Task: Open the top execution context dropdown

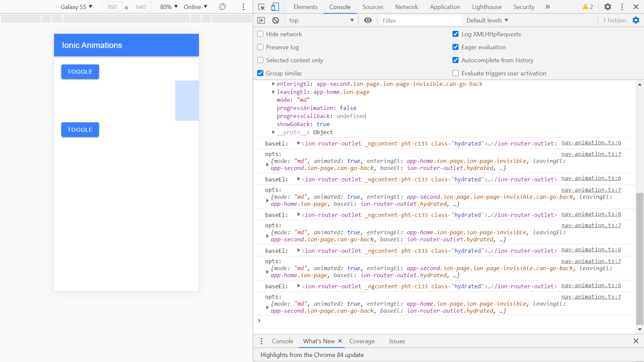Action: 321,20
